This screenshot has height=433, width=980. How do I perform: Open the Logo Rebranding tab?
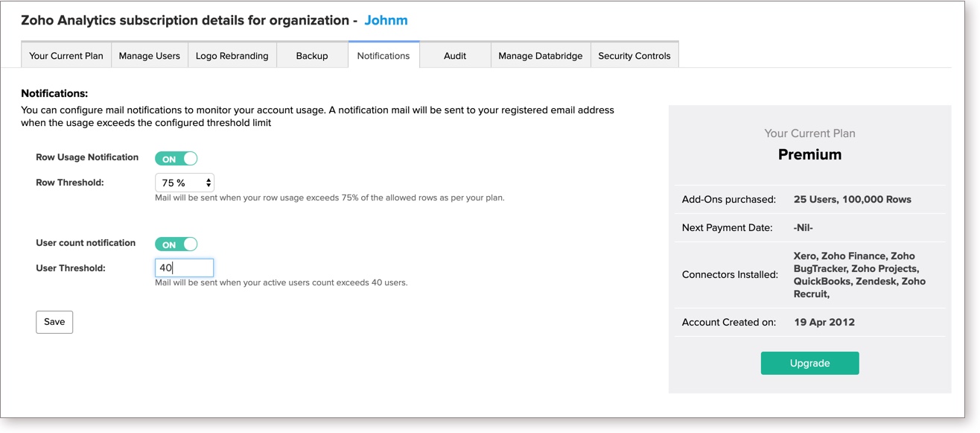point(232,56)
